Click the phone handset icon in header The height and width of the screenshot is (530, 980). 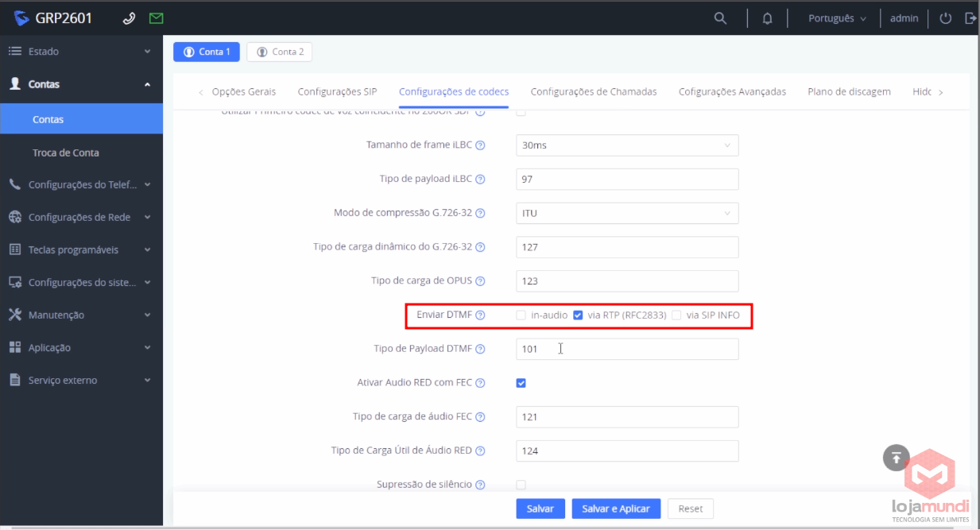click(x=129, y=17)
